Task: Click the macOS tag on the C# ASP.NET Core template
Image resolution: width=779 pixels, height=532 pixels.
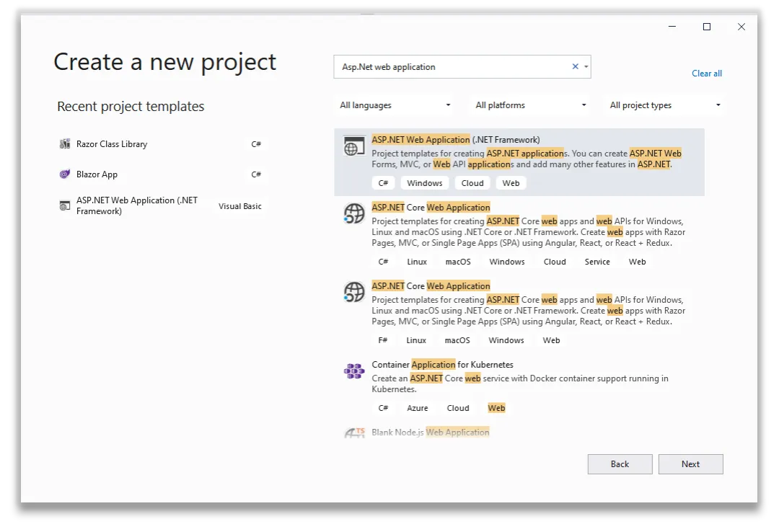Action: [x=457, y=262]
